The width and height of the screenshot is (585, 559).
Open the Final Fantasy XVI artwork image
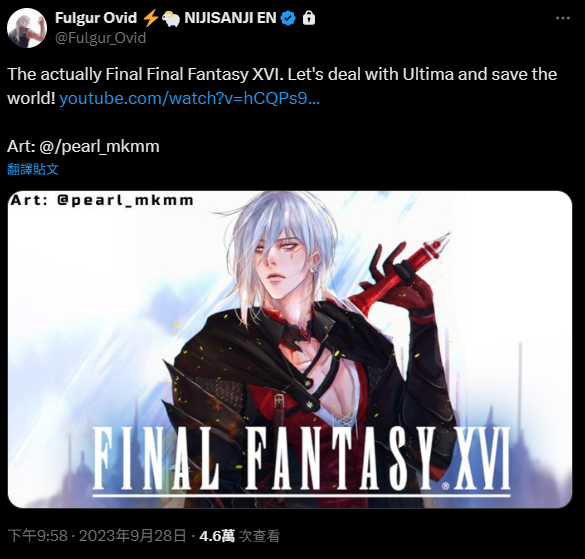coord(290,349)
